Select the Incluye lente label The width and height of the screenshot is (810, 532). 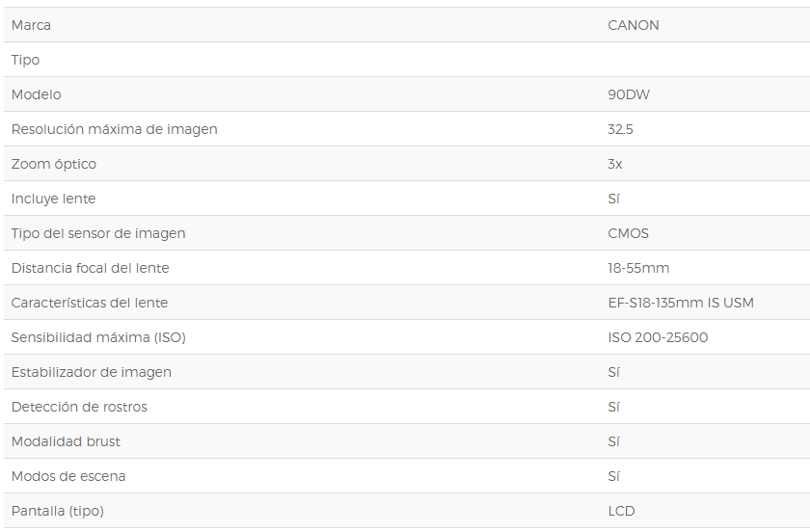53,199
